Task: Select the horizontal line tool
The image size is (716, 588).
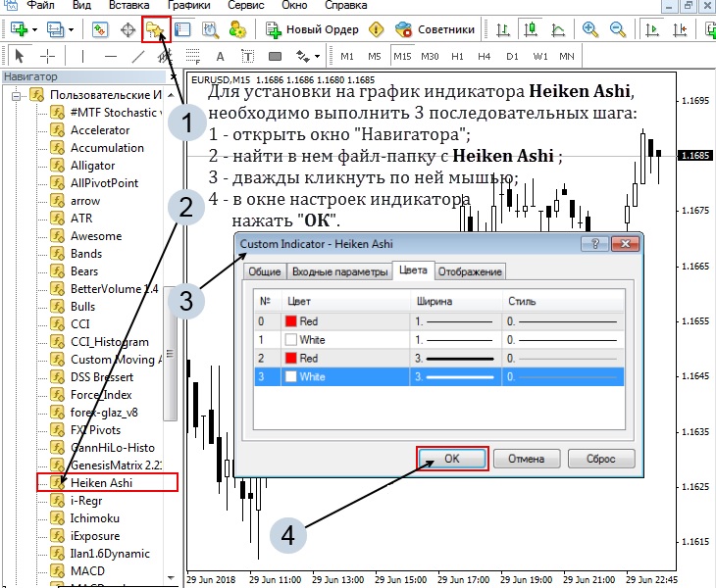Action: click(111, 57)
